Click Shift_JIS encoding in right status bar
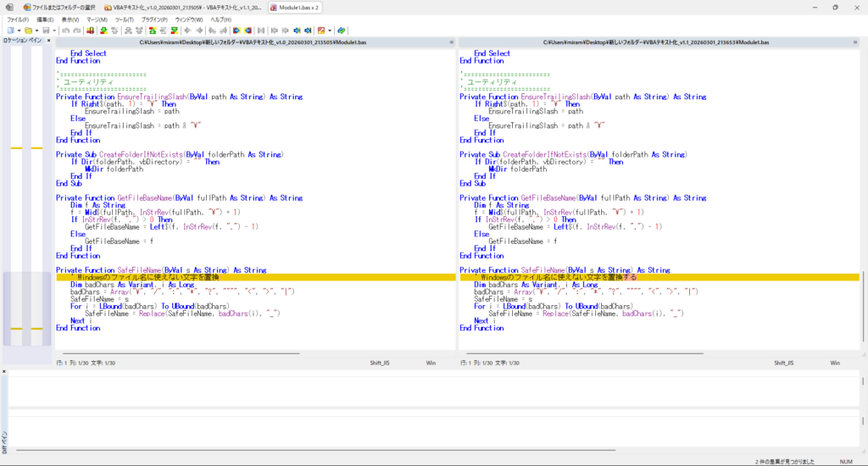This screenshot has height=466, width=868. tap(783, 363)
